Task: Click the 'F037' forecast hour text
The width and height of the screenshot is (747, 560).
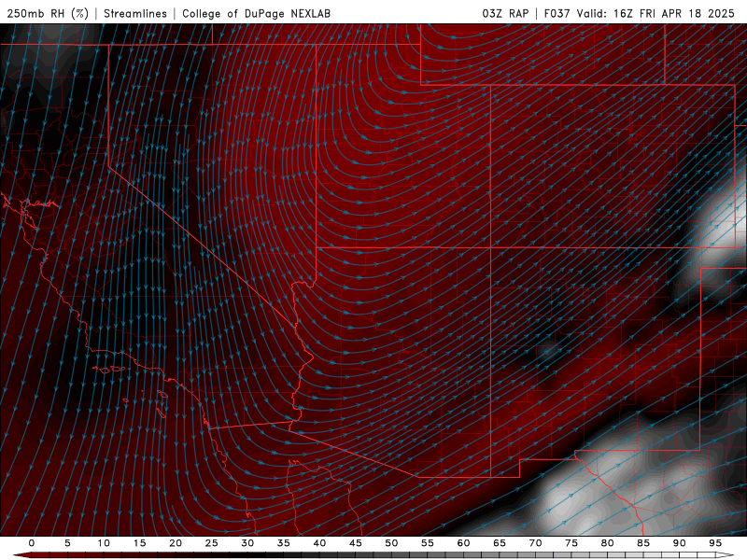Action: [x=557, y=13]
